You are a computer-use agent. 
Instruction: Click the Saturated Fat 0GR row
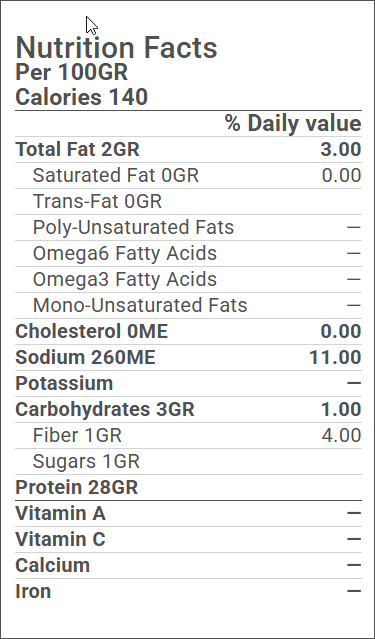coord(188,175)
